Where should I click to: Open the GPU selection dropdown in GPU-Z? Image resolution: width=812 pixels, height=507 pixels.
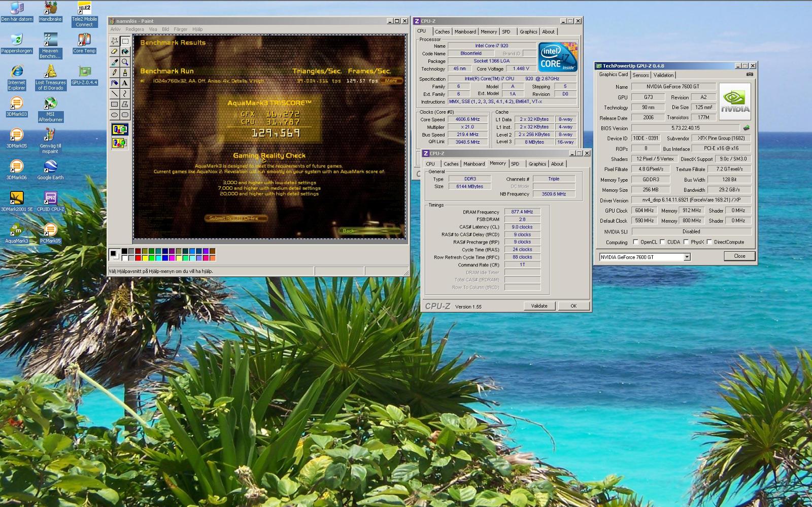pyautogui.click(x=687, y=257)
